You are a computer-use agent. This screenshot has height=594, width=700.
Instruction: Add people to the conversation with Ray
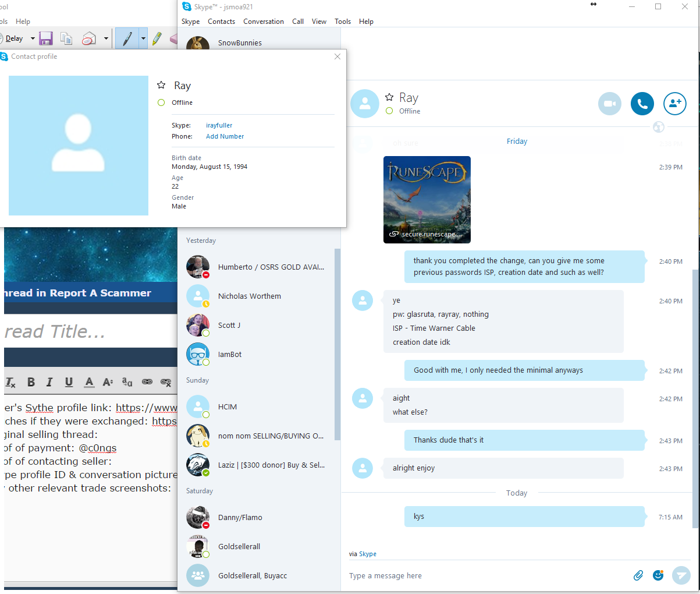pyautogui.click(x=675, y=104)
